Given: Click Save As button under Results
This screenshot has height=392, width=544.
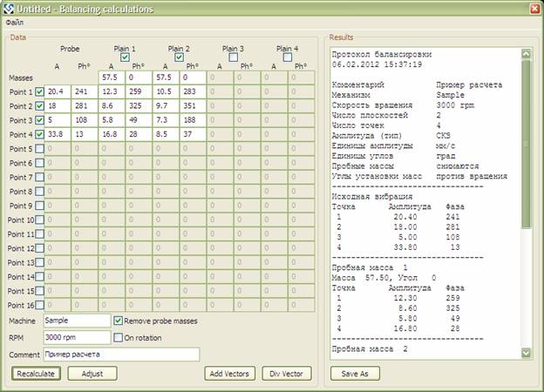Looking at the screenshot, I should pos(355,374).
